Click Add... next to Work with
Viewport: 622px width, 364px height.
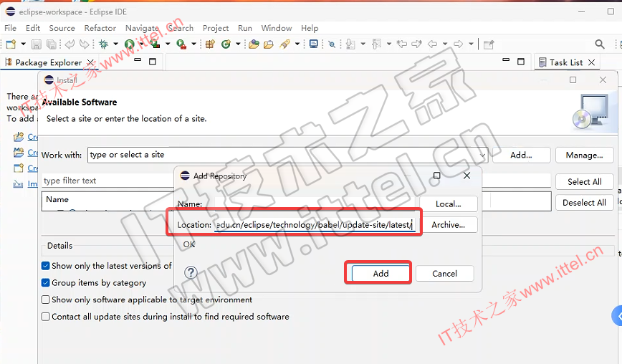(521, 155)
